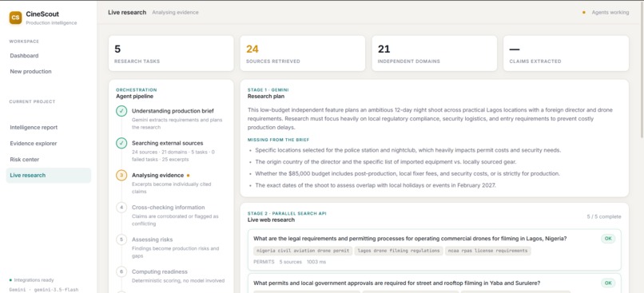Image resolution: width=644 pixels, height=293 pixels.
Task: Click the Understanding production brief step title
Action: point(173,111)
